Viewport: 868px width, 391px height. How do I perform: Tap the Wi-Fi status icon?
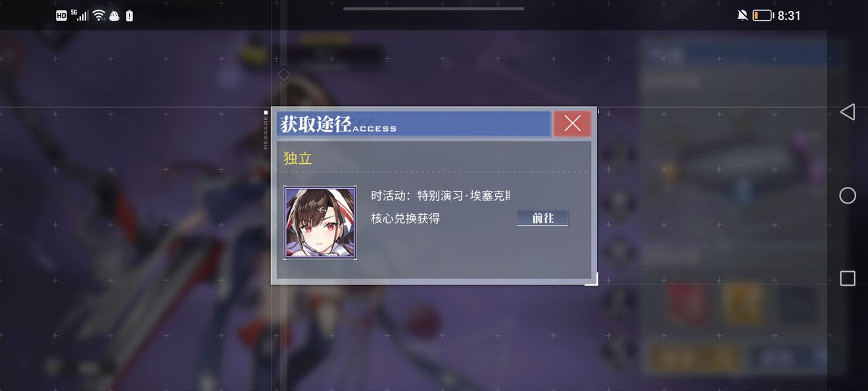(99, 15)
